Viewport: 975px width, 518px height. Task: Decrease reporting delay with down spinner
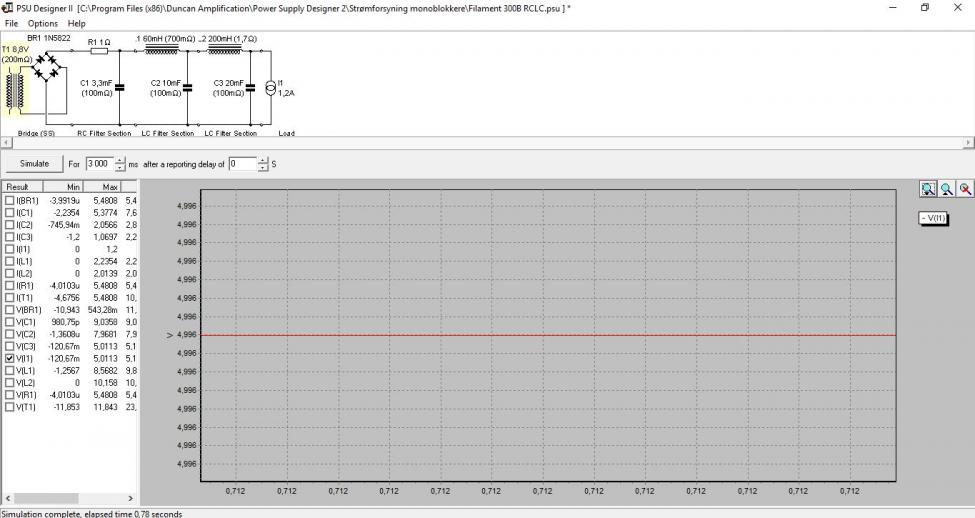(x=263, y=168)
